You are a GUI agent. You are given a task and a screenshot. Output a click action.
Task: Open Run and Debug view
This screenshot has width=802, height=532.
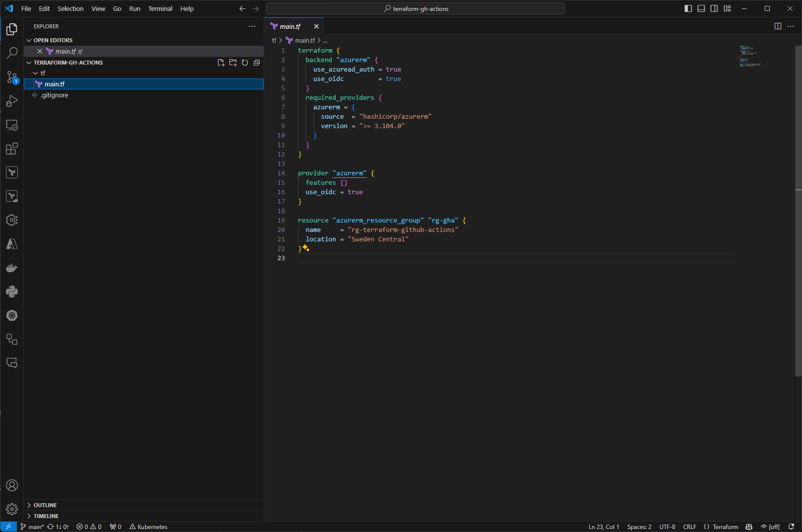pos(12,101)
